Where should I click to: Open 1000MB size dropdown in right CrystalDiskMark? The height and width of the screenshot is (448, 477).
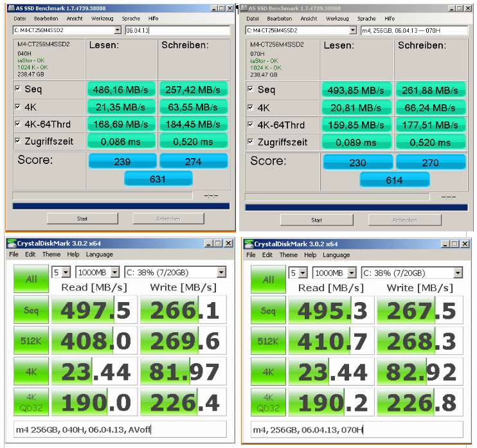352,273
